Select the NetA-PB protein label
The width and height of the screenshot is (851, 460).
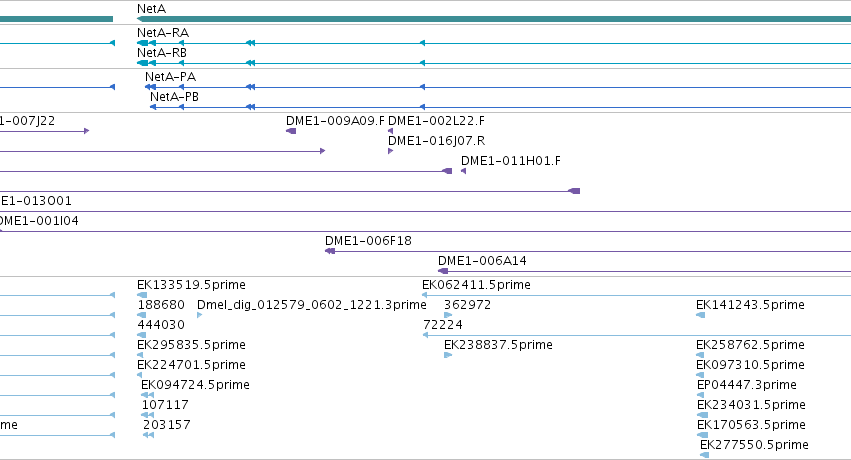click(174, 97)
